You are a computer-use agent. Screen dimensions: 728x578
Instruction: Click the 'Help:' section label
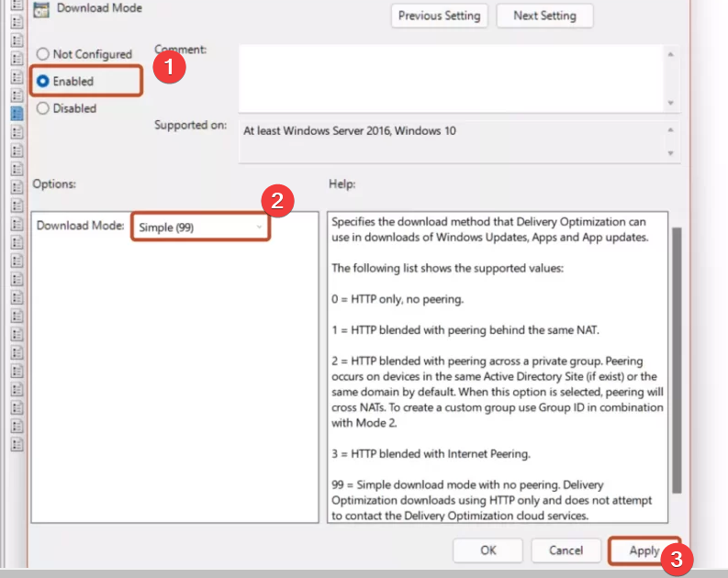click(x=342, y=184)
